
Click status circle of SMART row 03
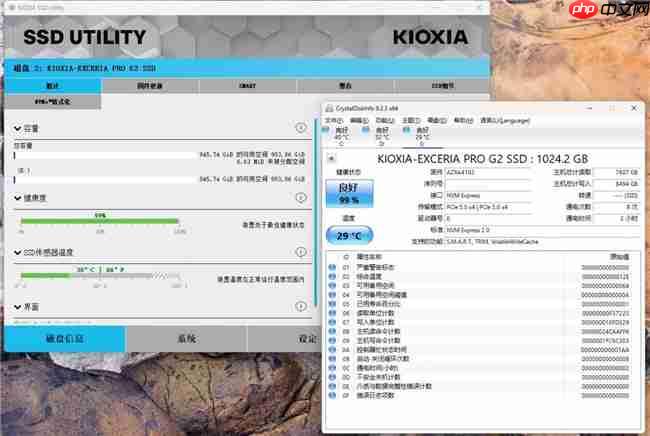332,286
